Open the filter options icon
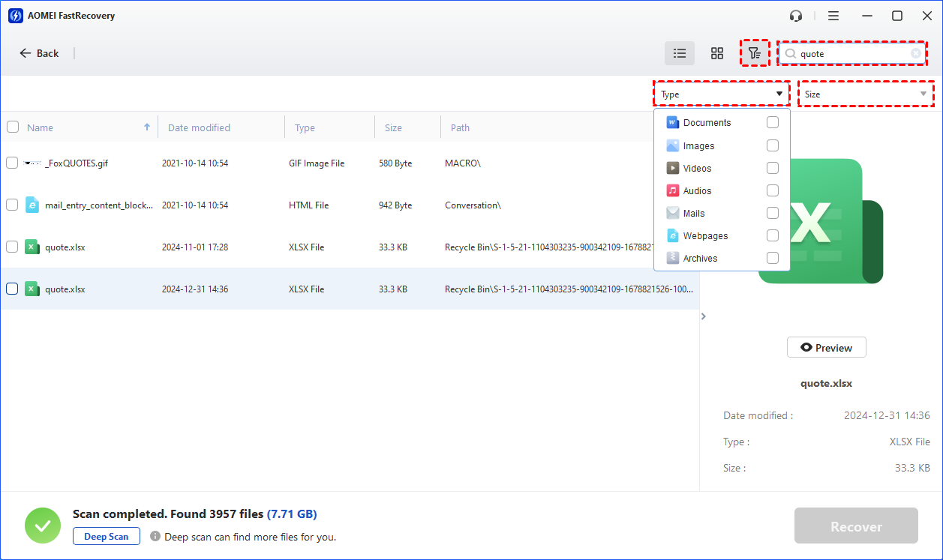This screenshot has width=943, height=560. click(x=755, y=53)
